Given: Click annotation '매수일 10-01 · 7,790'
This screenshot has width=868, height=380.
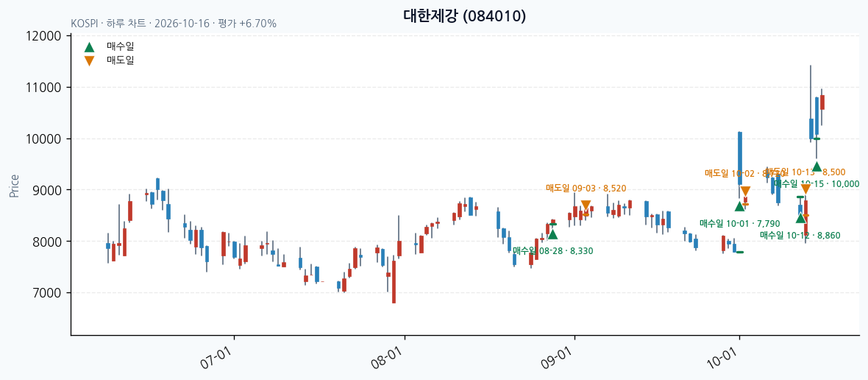Looking at the screenshot, I should point(739,223).
